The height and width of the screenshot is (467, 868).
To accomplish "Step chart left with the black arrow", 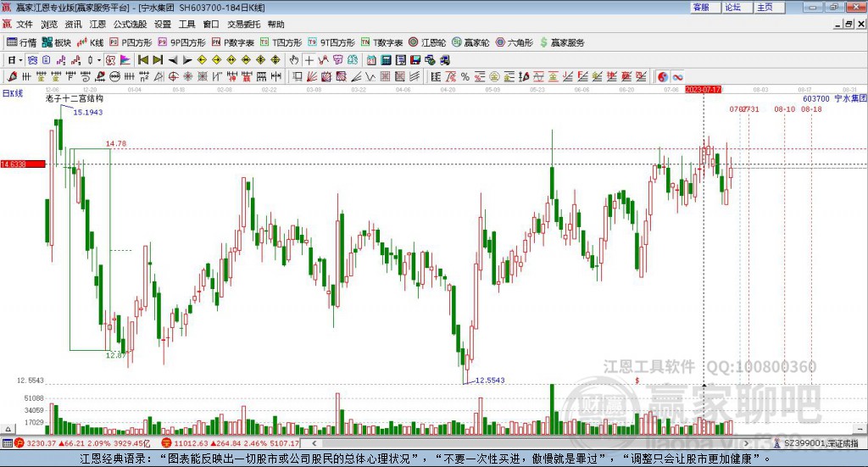I will (x=173, y=60).
